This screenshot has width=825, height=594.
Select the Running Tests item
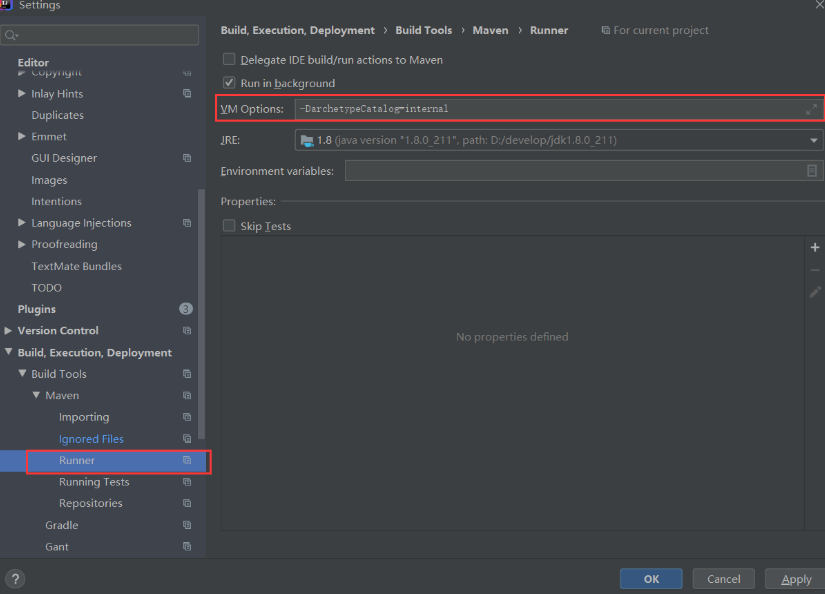click(x=94, y=482)
